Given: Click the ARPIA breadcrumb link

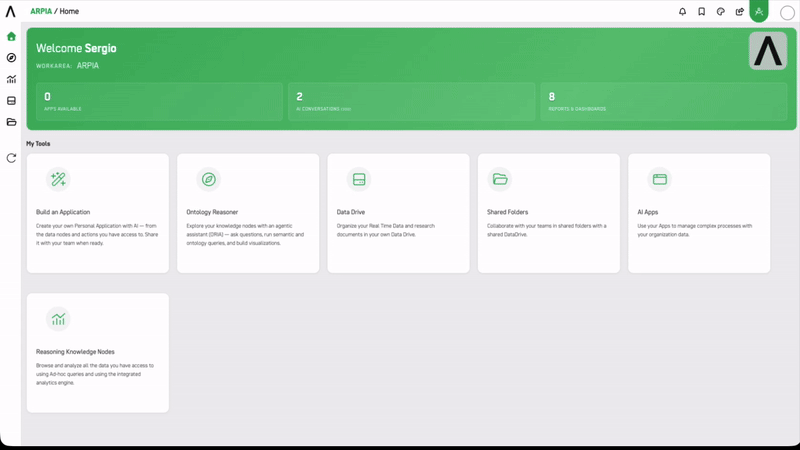Looking at the screenshot, I should coord(41,11).
